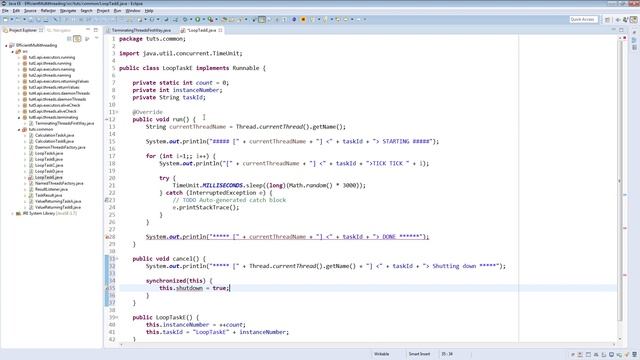Maximize the editor area
The image size is (640, 360).
tap(621, 30)
